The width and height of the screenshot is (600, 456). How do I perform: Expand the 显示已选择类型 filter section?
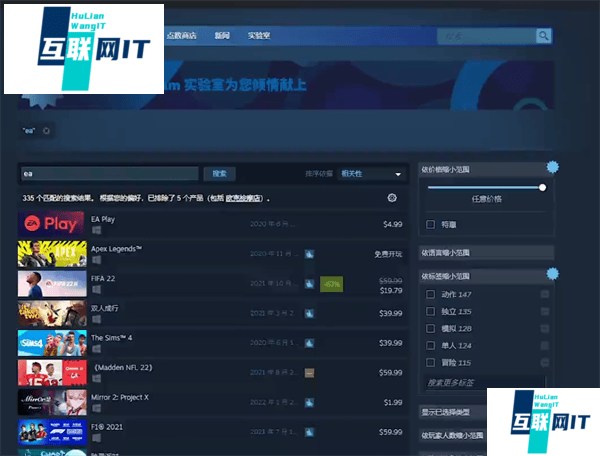pos(485,411)
